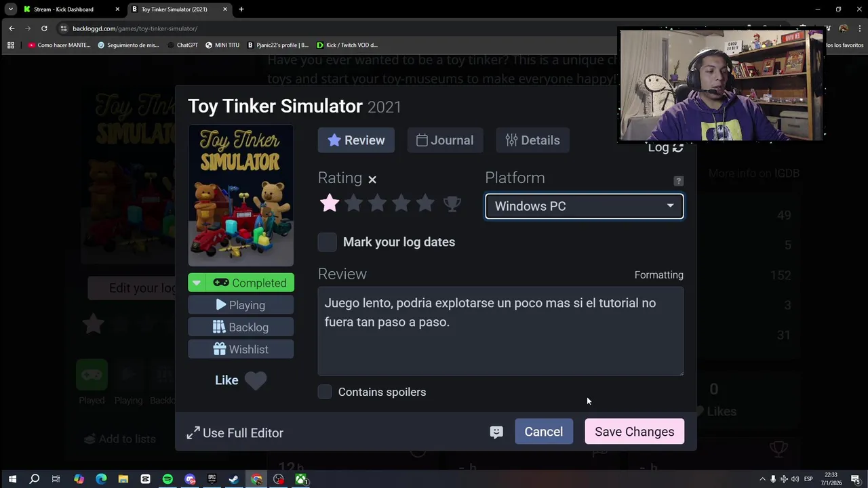
Task: Set status to Playing
Action: (x=241, y=305)
